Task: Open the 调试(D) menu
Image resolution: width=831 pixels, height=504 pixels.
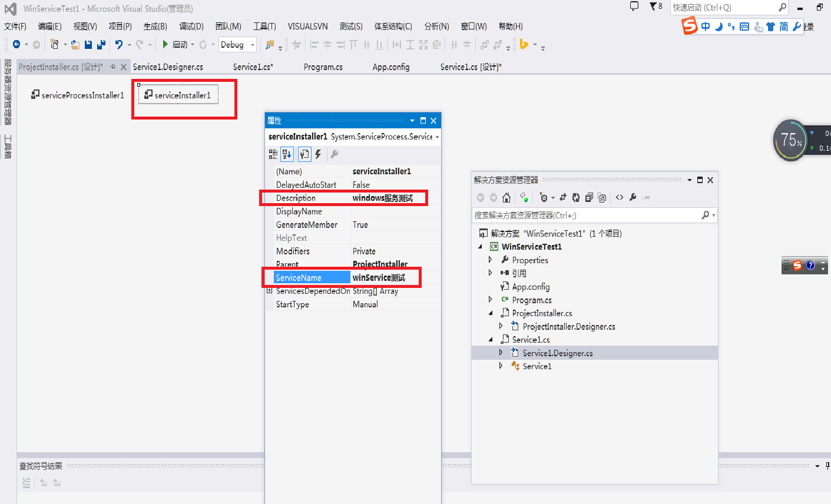Action: click(x=191, y=26)
